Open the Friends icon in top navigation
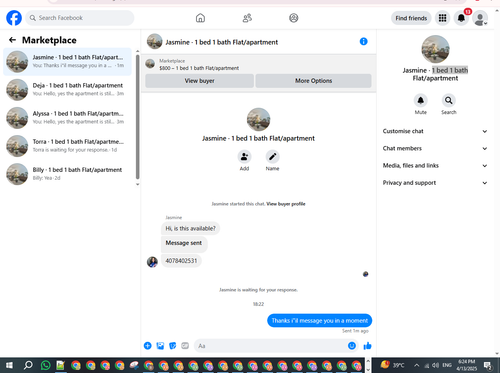Image resolution: width=500 pixels, height=373 pixels. pos(247,18)
